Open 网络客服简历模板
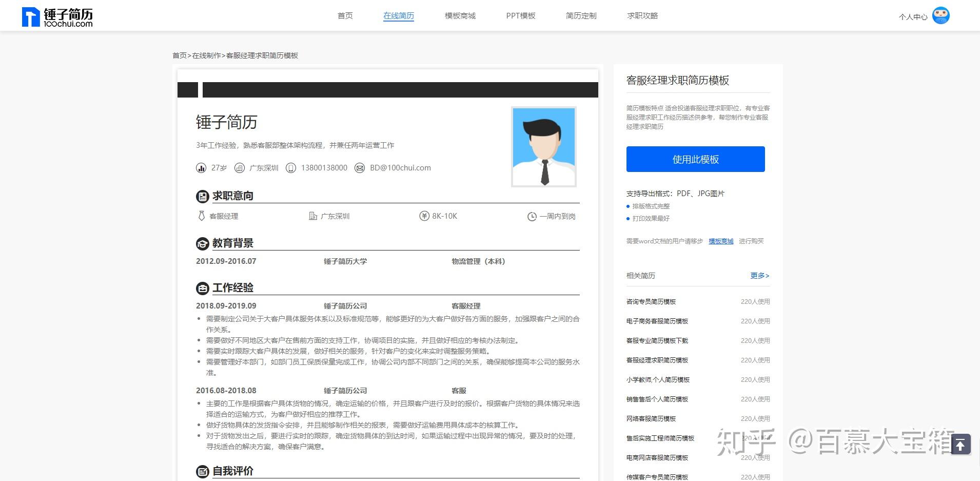The width and height of the screenshot is (980, 481). pyautogui.click(x=651, y=419)
